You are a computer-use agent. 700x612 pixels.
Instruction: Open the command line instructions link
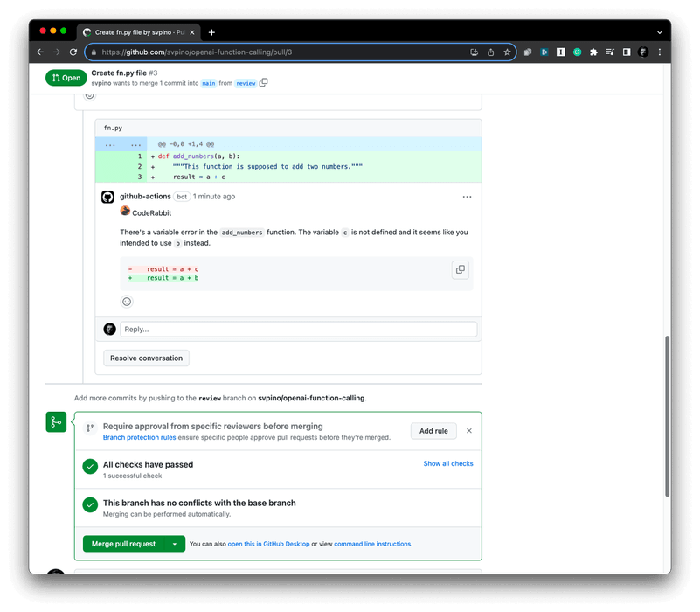coord(373,544)
